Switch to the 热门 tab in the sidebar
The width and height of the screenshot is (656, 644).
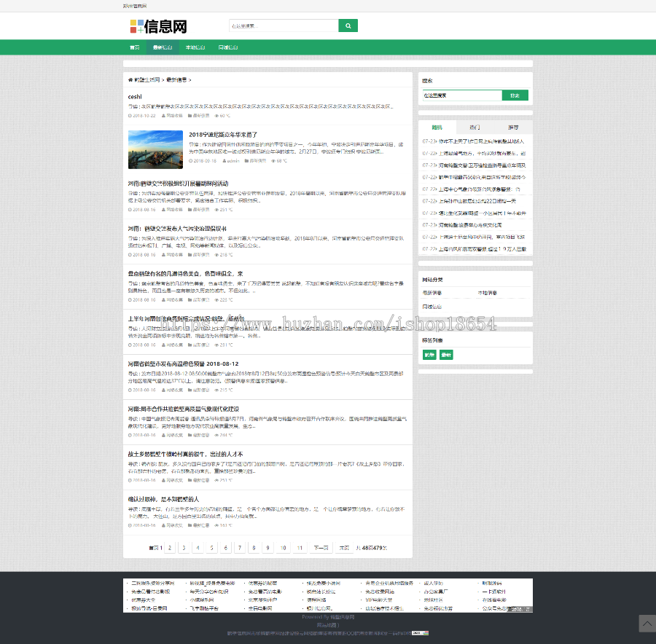coord(475,127)
